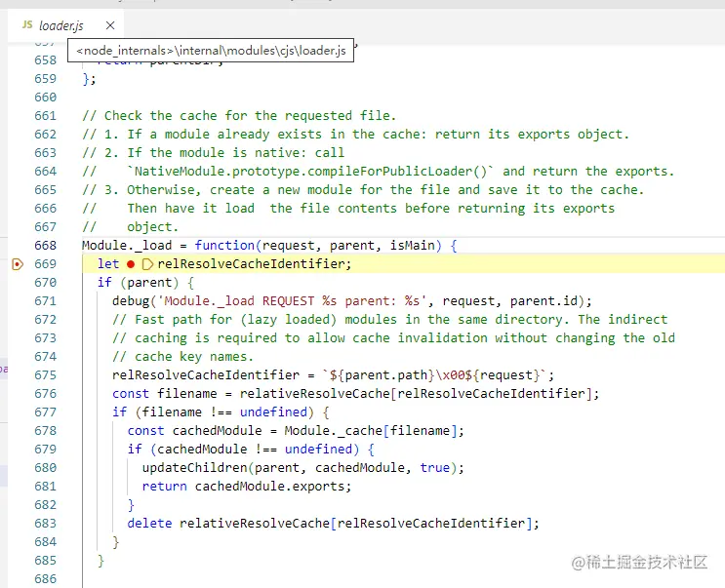Click 'true' argument on line 680

click(434, 468)
